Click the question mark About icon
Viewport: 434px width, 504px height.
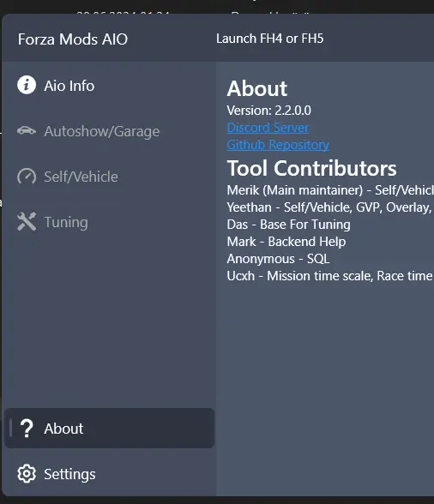(27, 429)
